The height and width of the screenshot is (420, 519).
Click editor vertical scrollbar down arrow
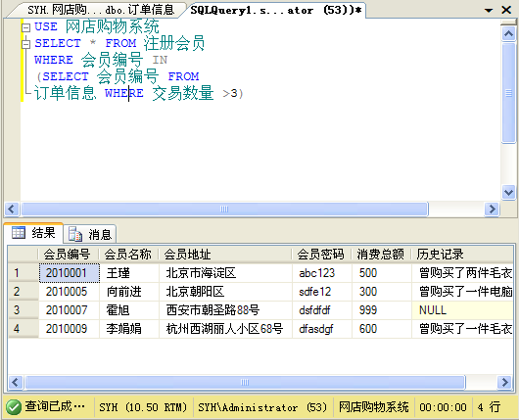pyautogui.click(x=508, y=192)
